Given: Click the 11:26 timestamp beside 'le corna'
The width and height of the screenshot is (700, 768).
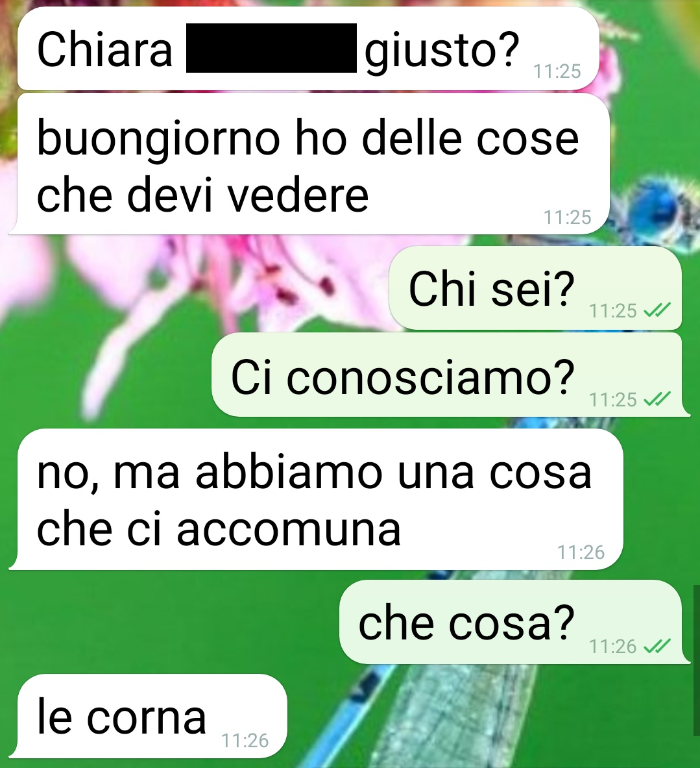Looking at the screenshot, I should click(x=245, y=741).
